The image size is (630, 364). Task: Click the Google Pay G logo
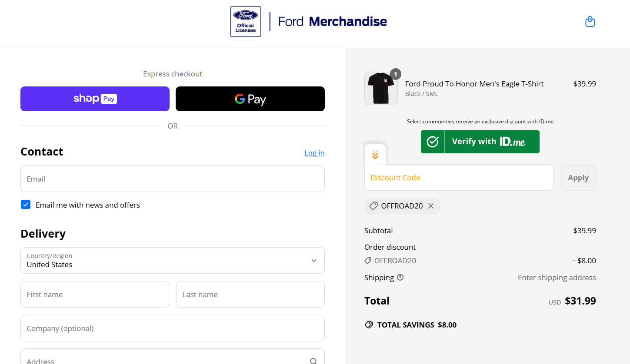[239, 99]
